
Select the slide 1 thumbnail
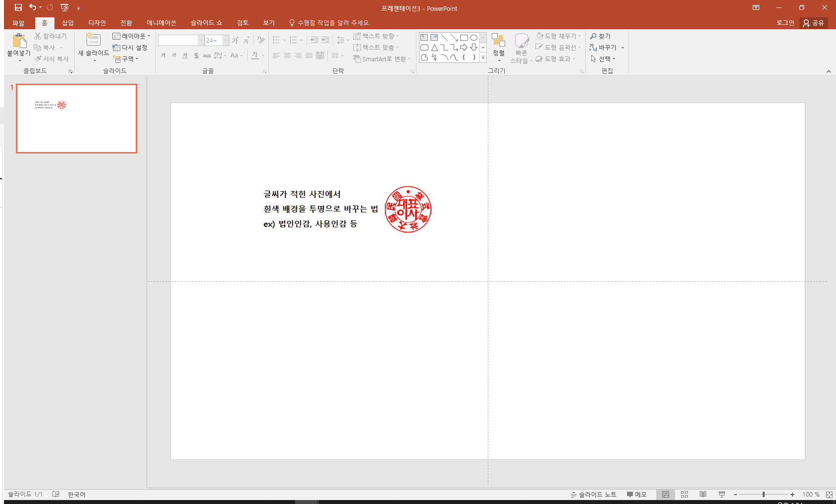pyautogui.click(x=77, y=118)
